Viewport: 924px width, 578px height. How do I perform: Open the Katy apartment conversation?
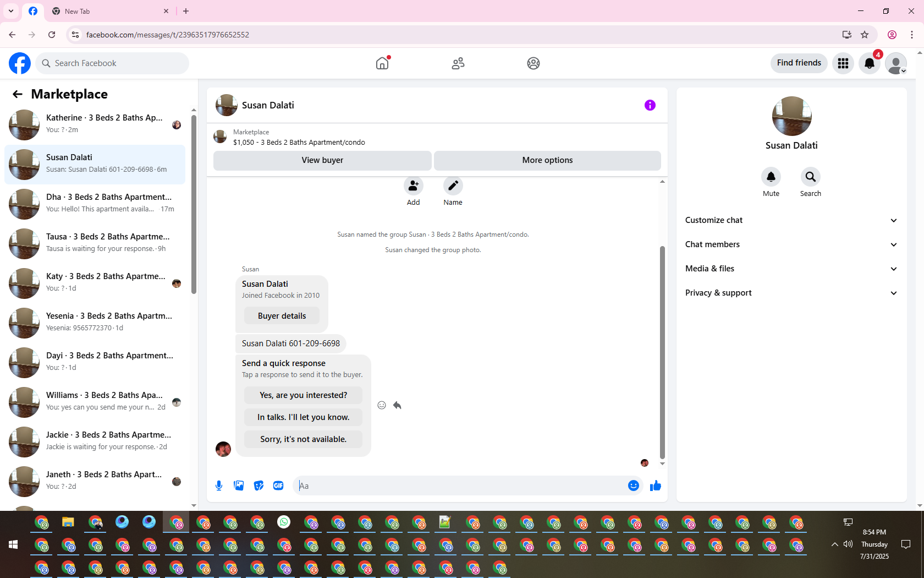(x=95, y=282)
